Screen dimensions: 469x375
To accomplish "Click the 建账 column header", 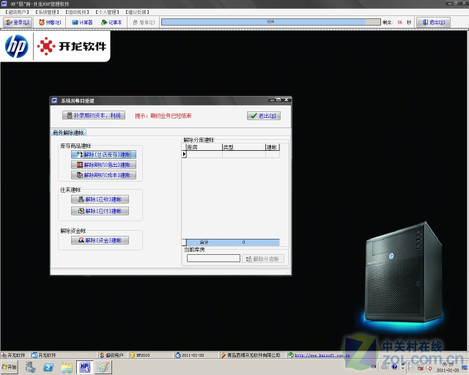I will (272, 147).
